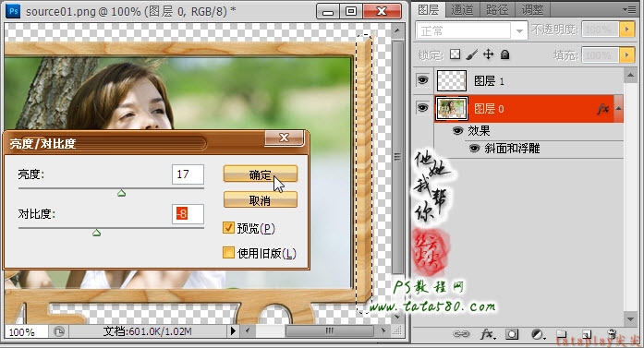Image resolution: width=644 pixels, height=348 pixels.
Task: Click add layer mask icon
Action: coord(512,334)
